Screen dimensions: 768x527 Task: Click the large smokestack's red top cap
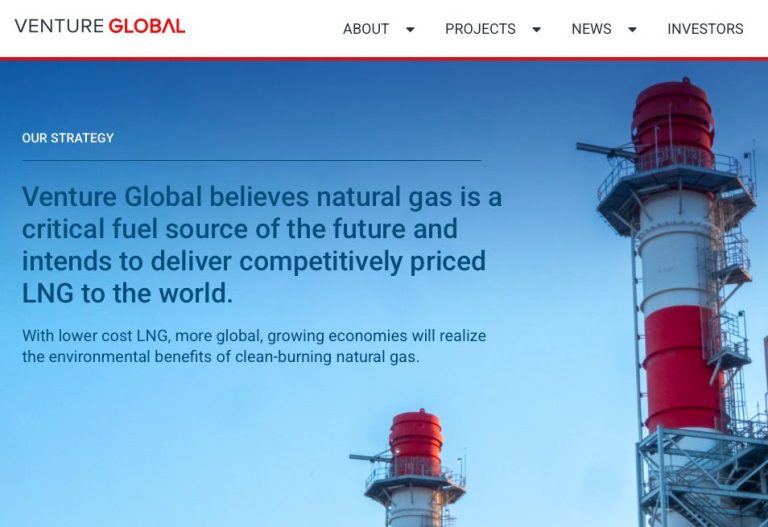click(x=672, y=120)
